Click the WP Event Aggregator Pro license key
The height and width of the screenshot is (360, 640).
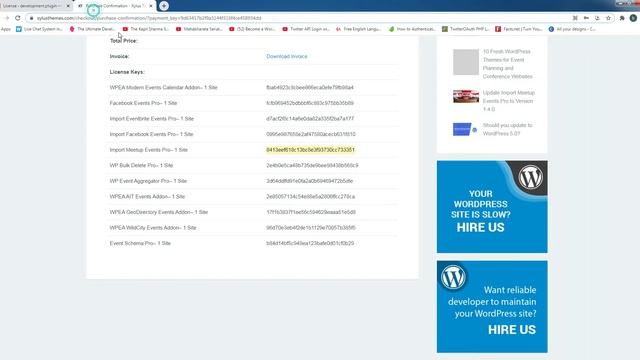(x=309, y=181)
